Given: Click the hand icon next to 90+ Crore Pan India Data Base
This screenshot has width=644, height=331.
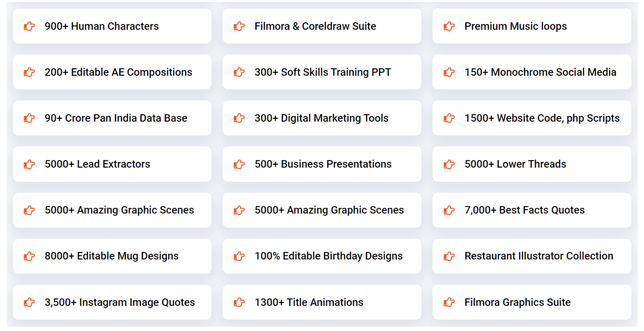Looking at the screenshot, I should point(29,118).
